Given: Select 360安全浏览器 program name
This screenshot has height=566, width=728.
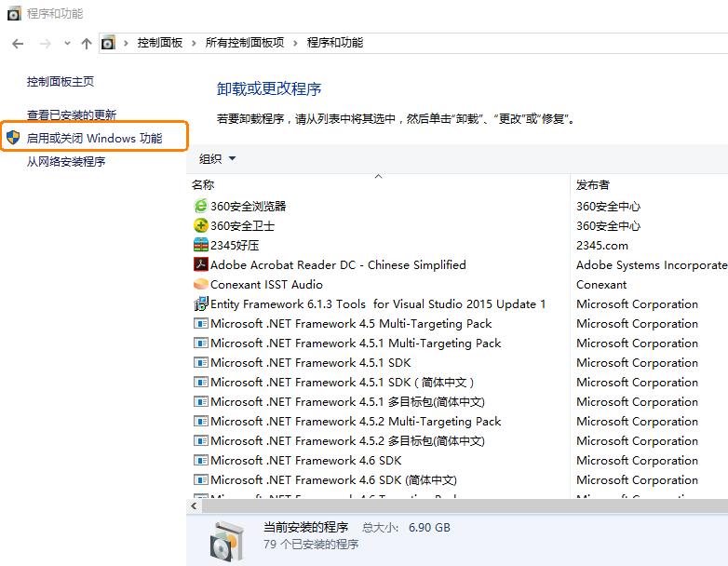Looking at the screenshot, I should pyautogui.click(x=248, y=206).
